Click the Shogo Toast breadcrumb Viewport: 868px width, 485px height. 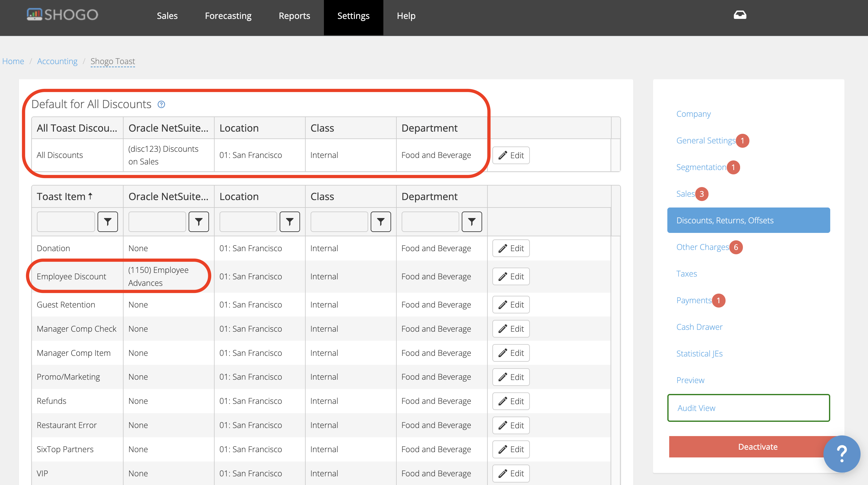112,61
